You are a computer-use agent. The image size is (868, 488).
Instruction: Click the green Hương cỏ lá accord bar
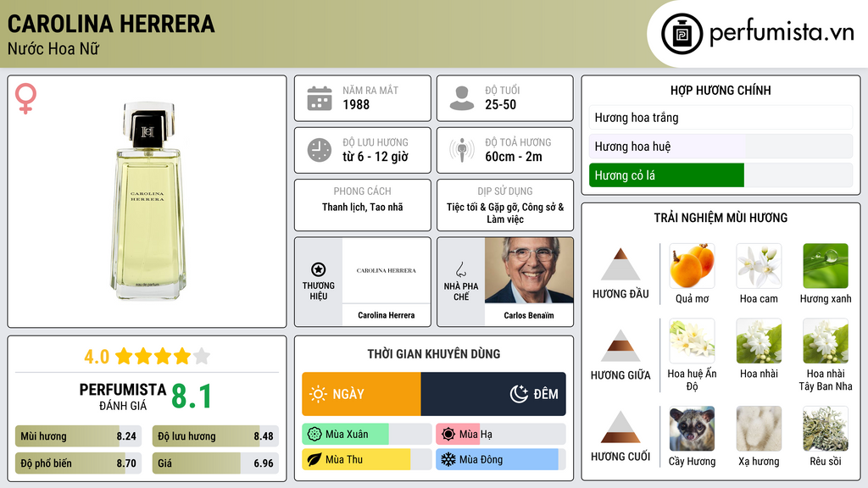(x=721, y=175)
